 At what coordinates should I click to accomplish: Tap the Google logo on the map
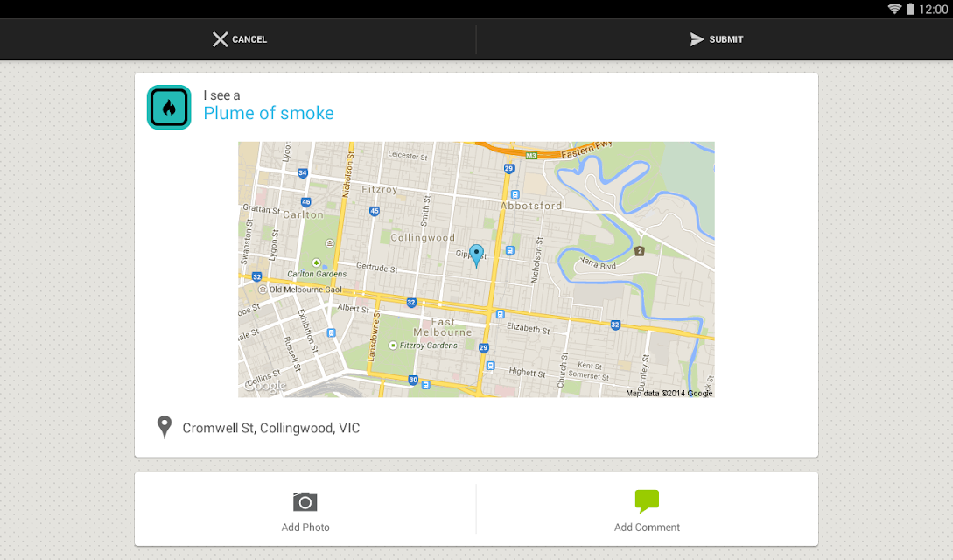point(266,386)
